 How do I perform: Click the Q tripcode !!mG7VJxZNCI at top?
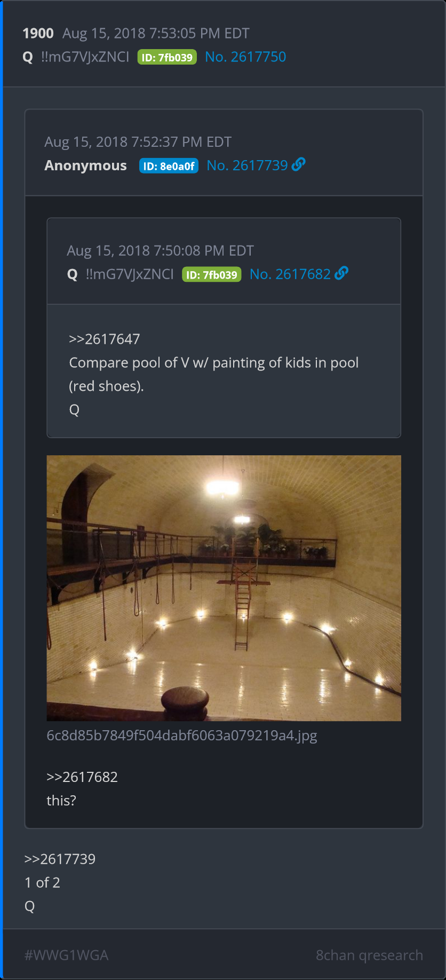(x=85, y=57)
